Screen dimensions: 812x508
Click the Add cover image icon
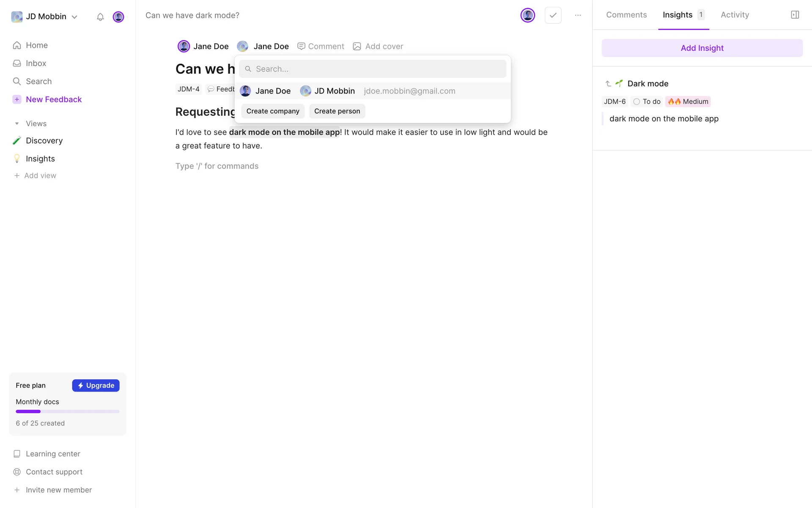[357, 47]
